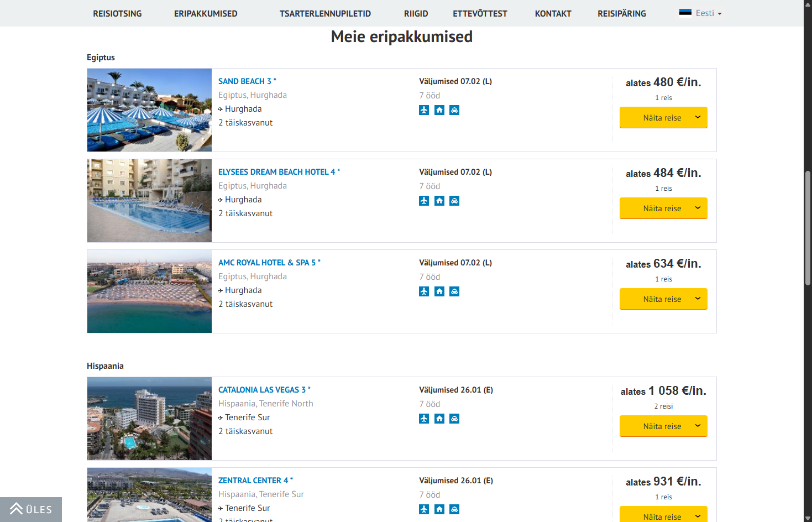Click the flight icon for Elysees Dream Beach
This screenshot has width=812, height=522.
424,201
